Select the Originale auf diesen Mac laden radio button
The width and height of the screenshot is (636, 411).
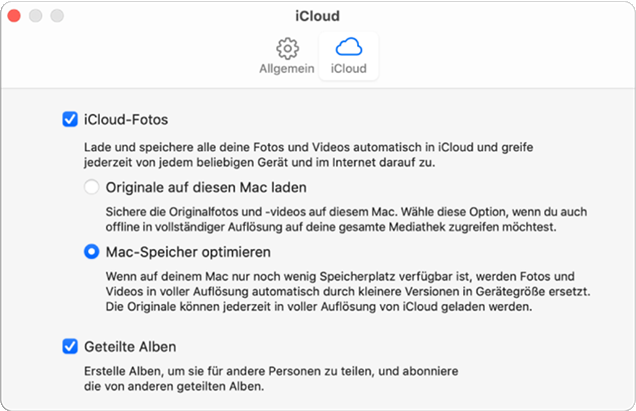(x=92, y=187)
